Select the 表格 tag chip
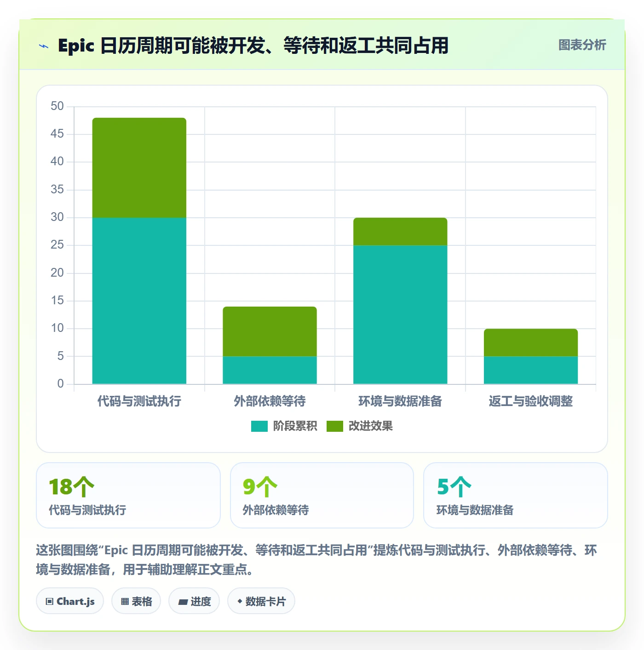Image resolution: width=644 pixels, height=650 pixels. (x=136, y=601)
